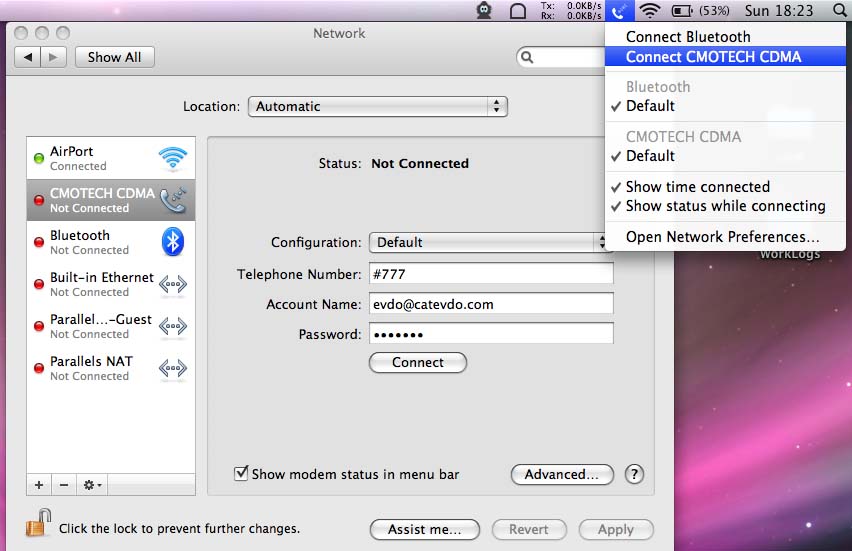Image resolution: width=852 pixels, height=551 pixels.
Task: Go forward with the right arrow button
Action: click(x=53, y=57)
